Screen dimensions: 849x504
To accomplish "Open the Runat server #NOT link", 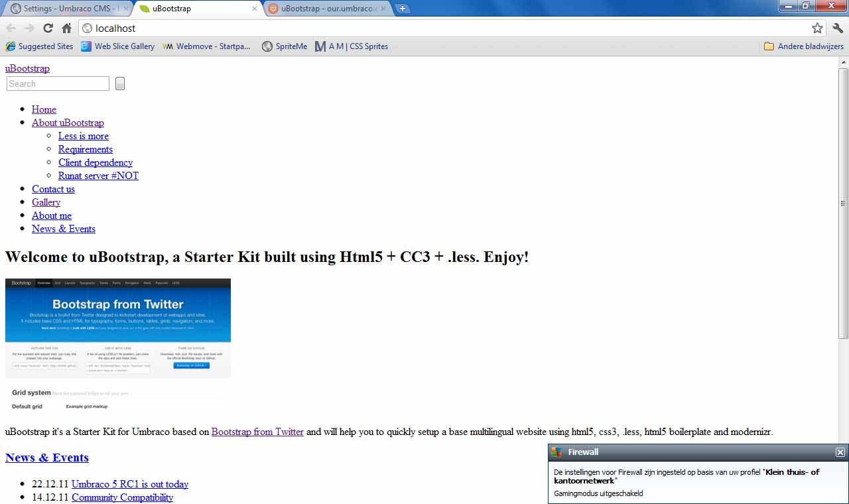I will click(98, 176).
